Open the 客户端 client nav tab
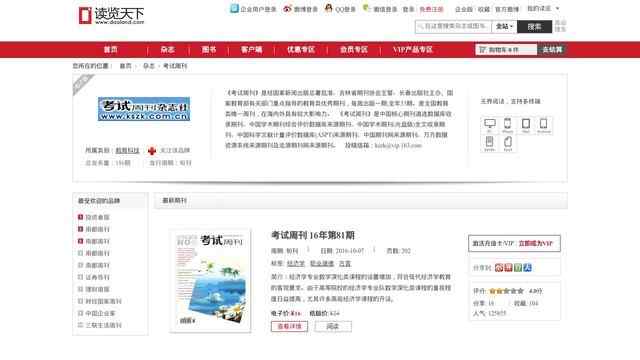This screenshot has height=360, width=640. [x=251, y=49]
